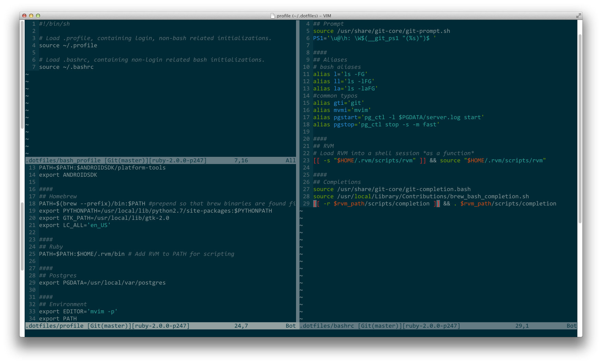This screenshot has width=602, height=364.
Task: Click the 'export PGDATA' line
Action: (x=102, y=283)
